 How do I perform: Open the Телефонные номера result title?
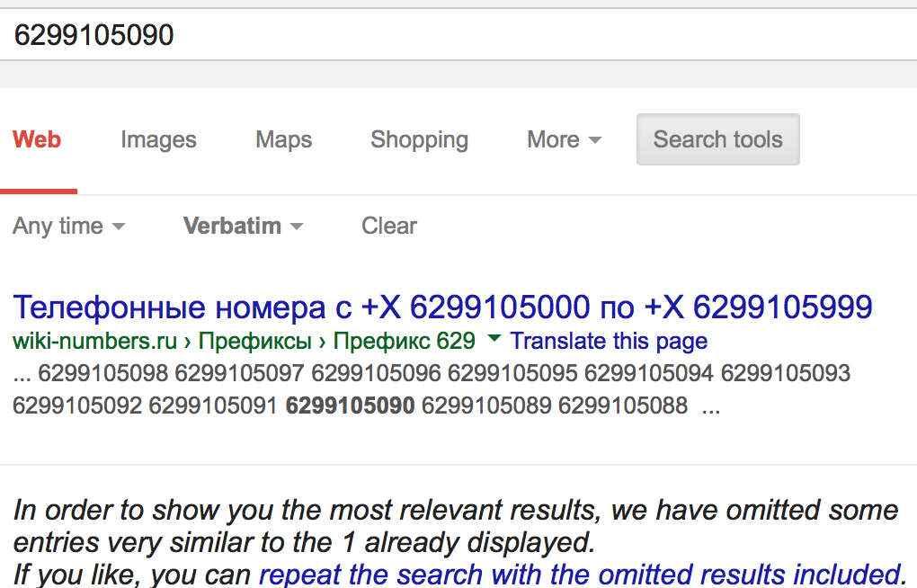click(442, 307)
